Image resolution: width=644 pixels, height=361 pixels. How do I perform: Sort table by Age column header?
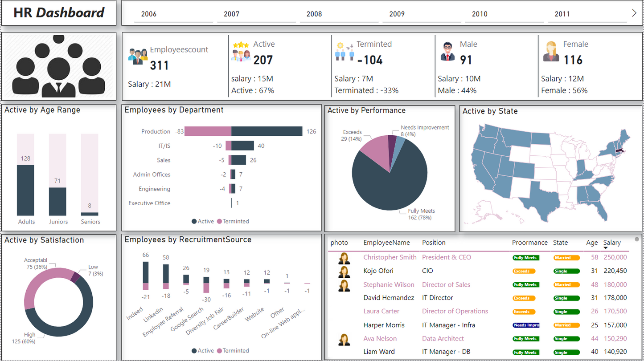click(592, 243)
